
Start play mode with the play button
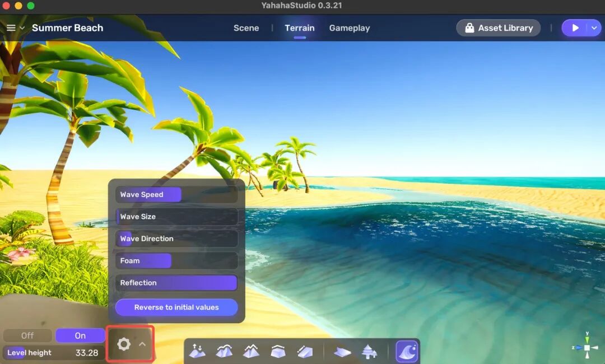(x=575, y=28)
